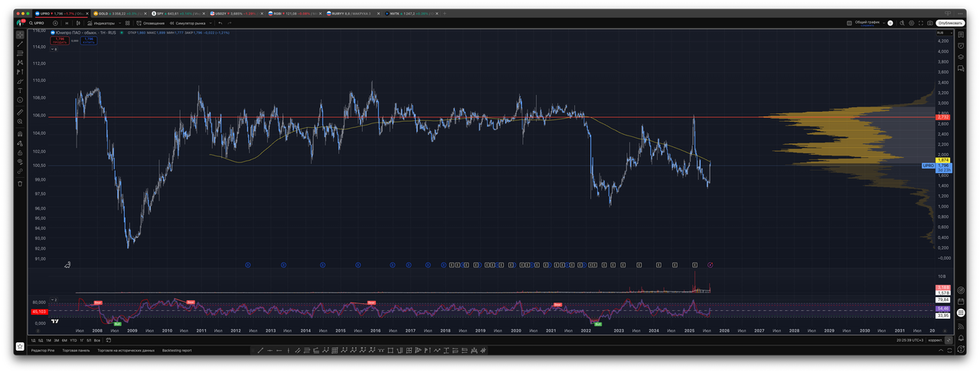Click the red ПРОДАТЬ sell button

pos(58,40)
